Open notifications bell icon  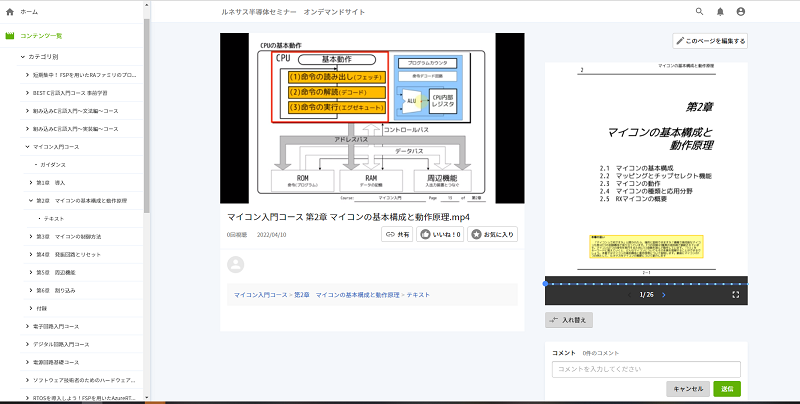(720, 11)
